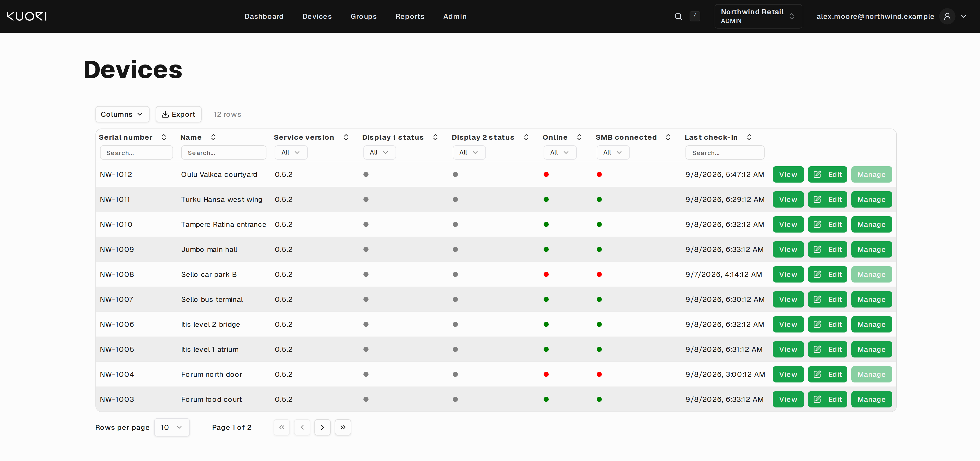Open SMB connected filter dropdown
Screen dimensions: 980x461
pyautogui.click(x=613, y=152)
